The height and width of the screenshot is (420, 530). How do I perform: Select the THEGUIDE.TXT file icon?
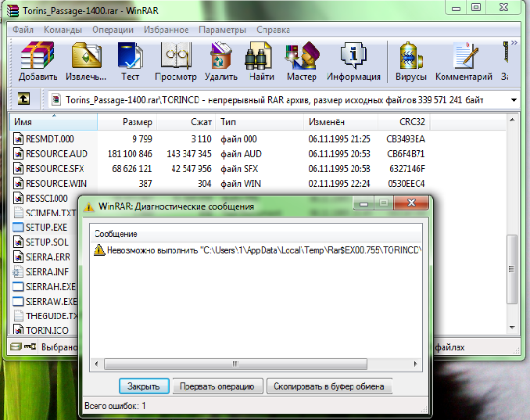[x=18, y=316]
